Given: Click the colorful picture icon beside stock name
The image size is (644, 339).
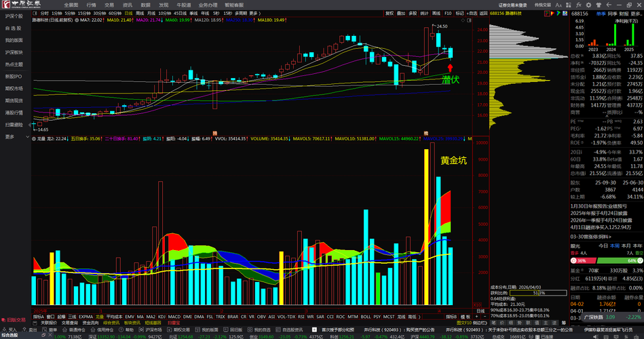Looking at the screenshot, I should 565,14.
